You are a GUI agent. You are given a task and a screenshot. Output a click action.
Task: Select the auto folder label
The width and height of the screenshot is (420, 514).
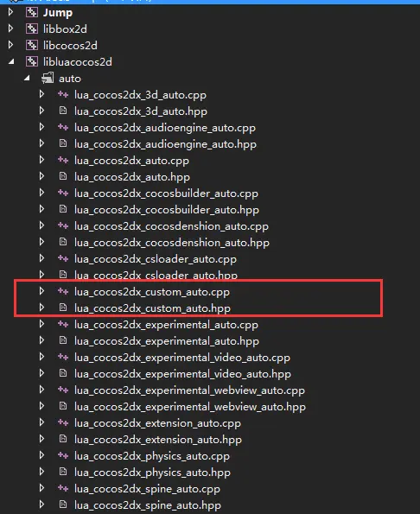click(70, 79)
